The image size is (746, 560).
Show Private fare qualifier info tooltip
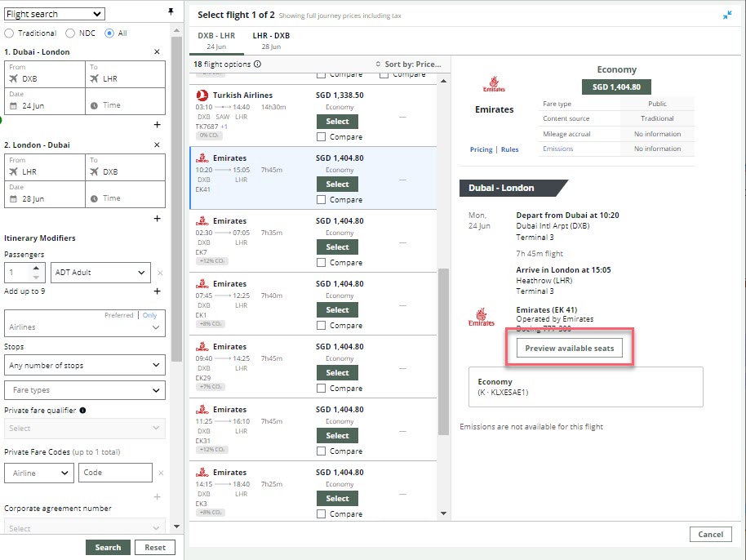click(82, 410)
